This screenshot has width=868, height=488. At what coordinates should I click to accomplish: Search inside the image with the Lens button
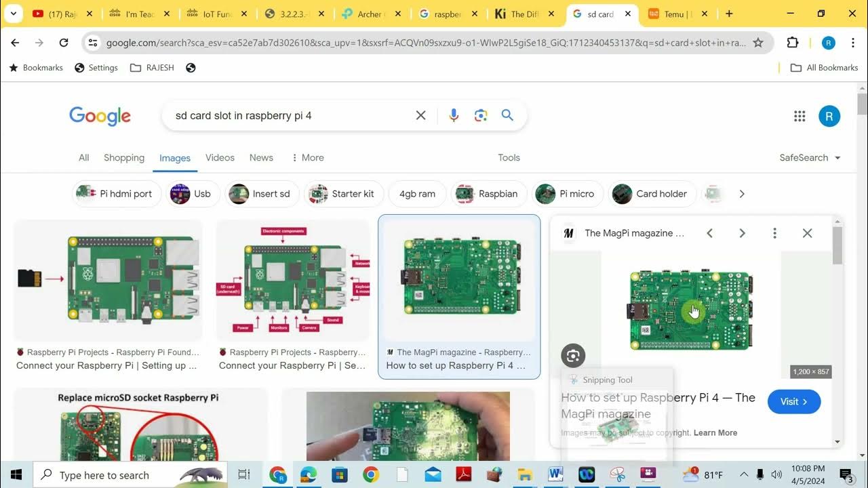pos(573,356)
